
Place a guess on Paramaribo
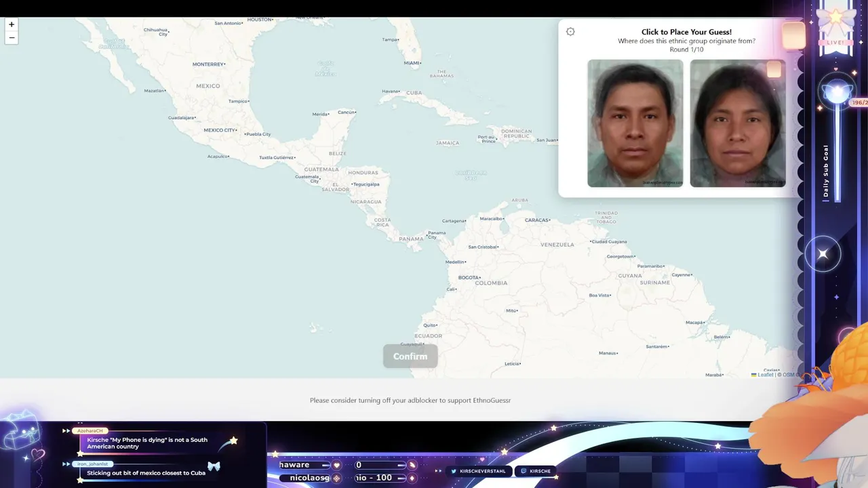(651, 266)
